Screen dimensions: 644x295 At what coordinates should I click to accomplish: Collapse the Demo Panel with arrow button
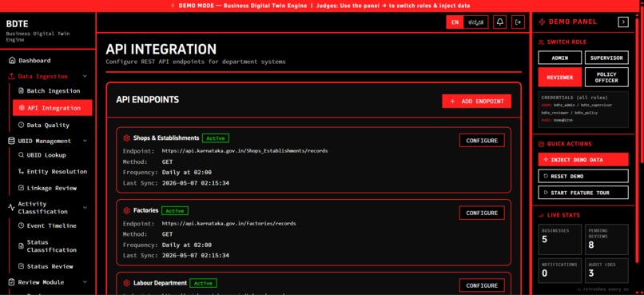(623, 22)
